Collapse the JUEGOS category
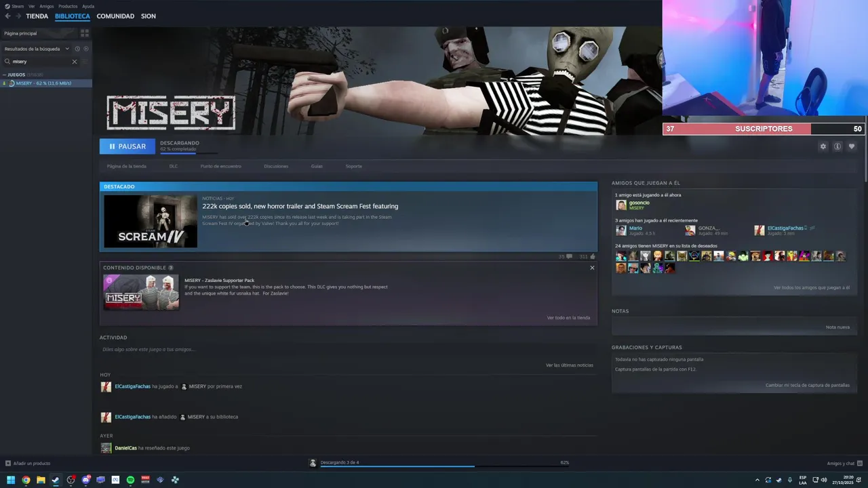 (4, 75)
